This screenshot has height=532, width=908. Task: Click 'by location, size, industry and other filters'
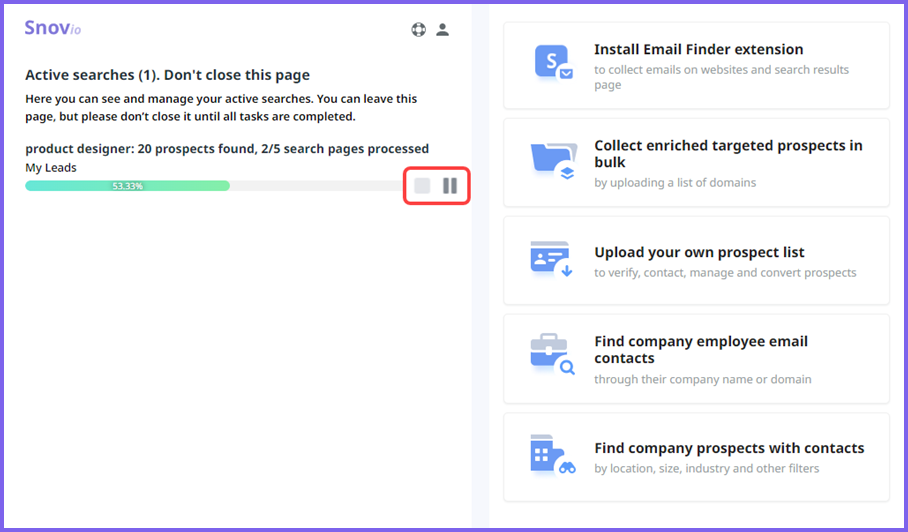tap(706, 468)
